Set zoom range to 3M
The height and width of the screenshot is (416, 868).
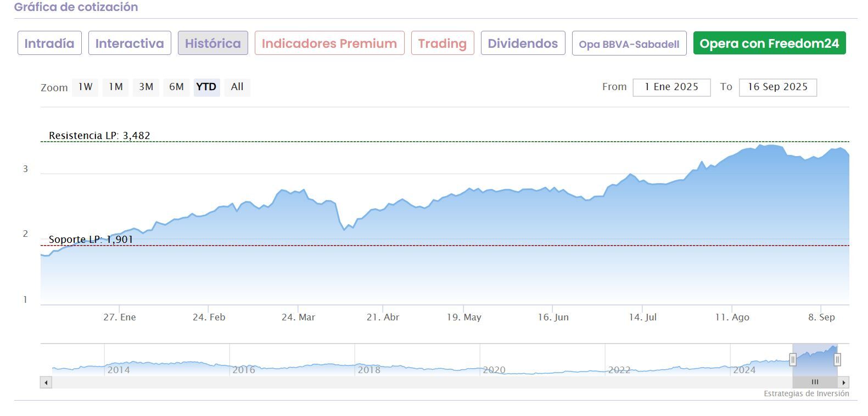click(x=146, y=87)
